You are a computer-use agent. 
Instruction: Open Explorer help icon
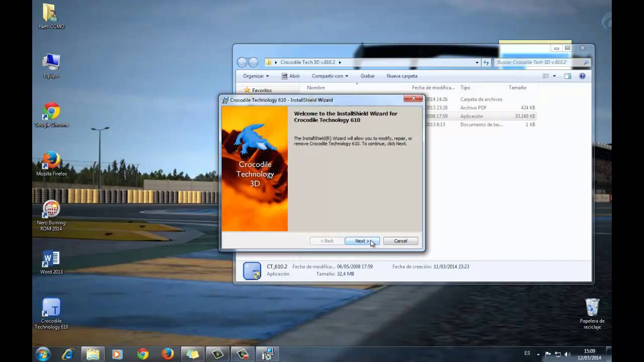[582, 76]
